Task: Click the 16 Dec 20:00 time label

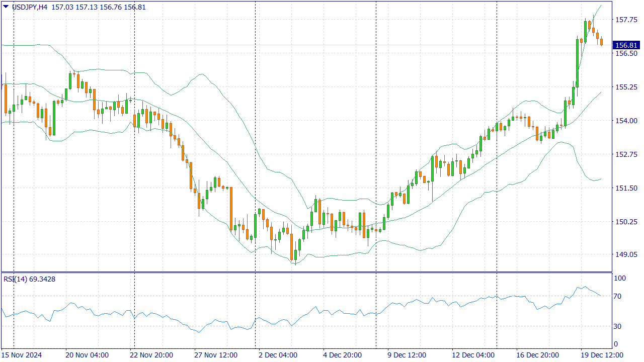Action: pyautogui.click(x=538, y=355)
